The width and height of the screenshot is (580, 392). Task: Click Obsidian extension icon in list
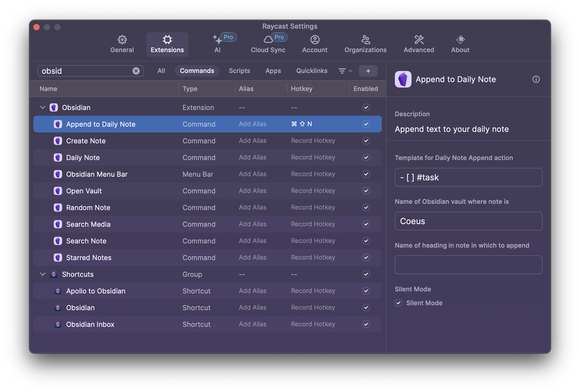54,107
